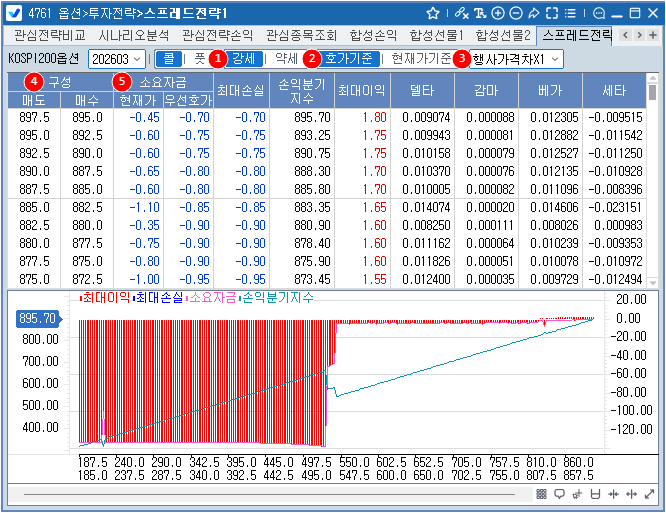Click the favorites star icon in title bar
The height and width of the screenshot is (513, 666).
(x=432, y=13)
